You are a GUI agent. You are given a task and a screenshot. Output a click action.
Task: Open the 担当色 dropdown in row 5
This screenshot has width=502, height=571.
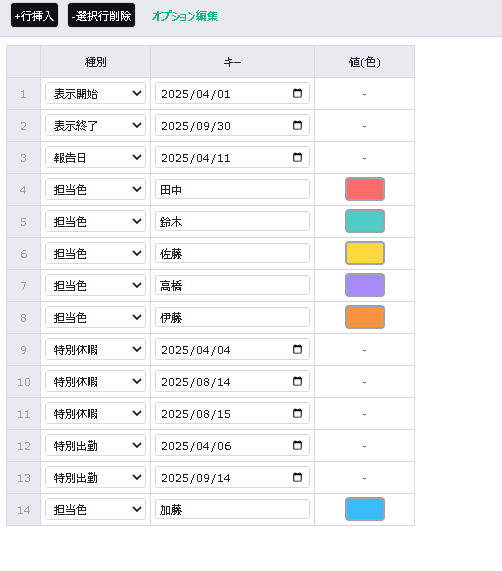95,221
